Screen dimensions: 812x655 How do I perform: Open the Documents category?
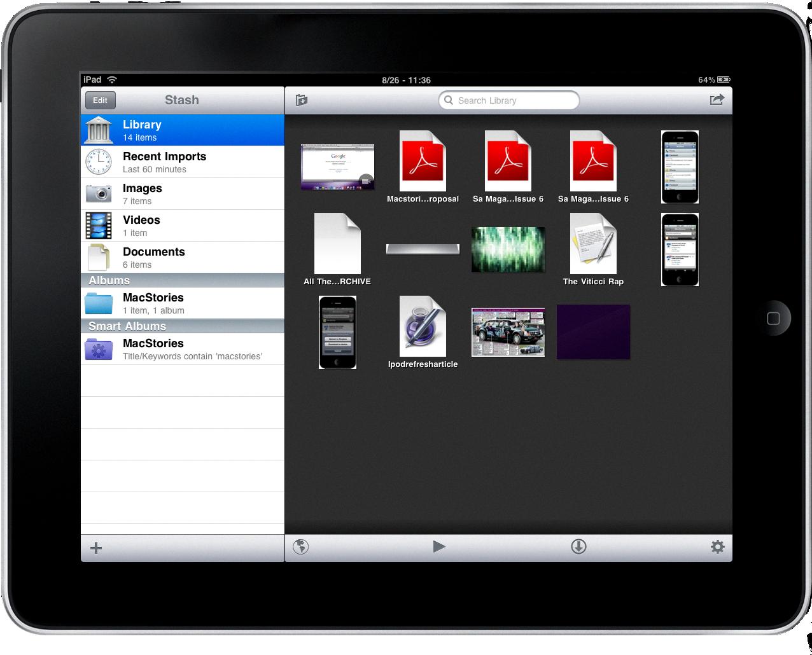[x=183, y=258]
